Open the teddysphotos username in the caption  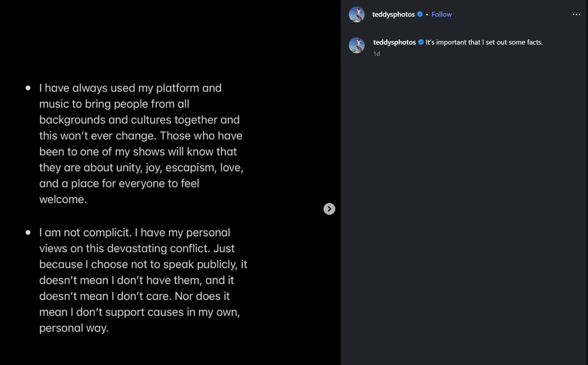tap(394, 42)
